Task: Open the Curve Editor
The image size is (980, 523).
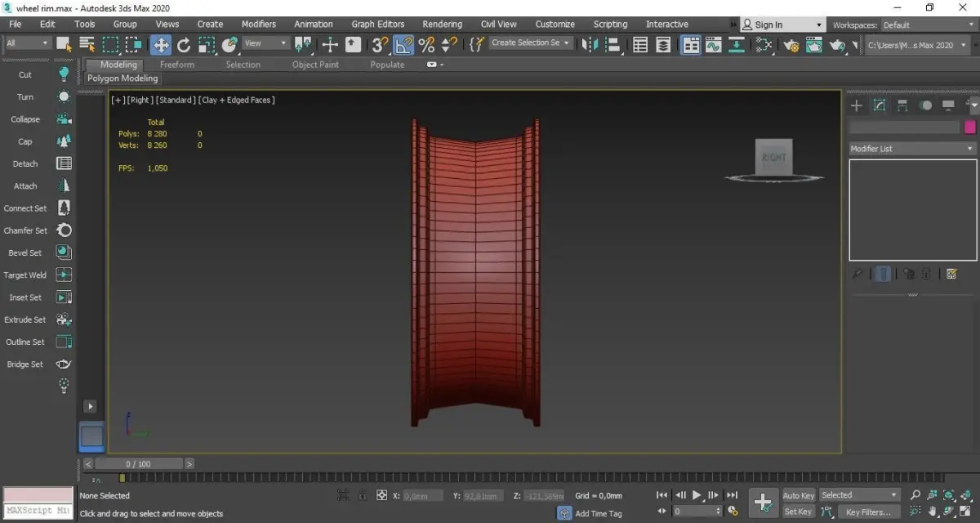Action: pyautogui.click(x=714, y=44)
